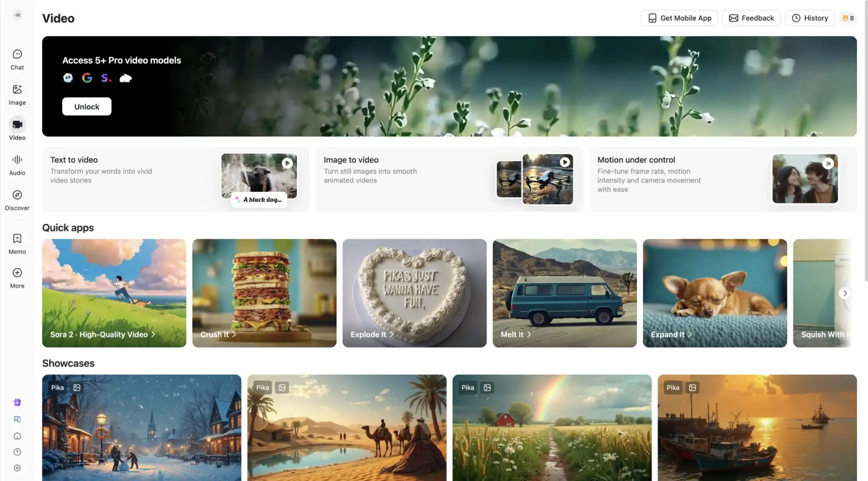Click the 'Showcases' section heading

pos(68,363)
